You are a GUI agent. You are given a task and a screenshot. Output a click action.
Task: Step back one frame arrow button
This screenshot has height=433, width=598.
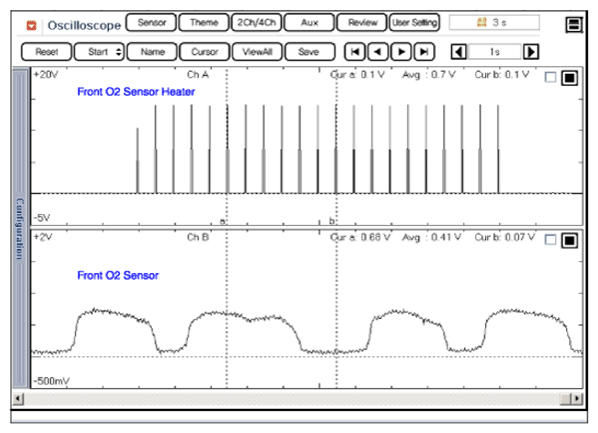coord(378,52)
